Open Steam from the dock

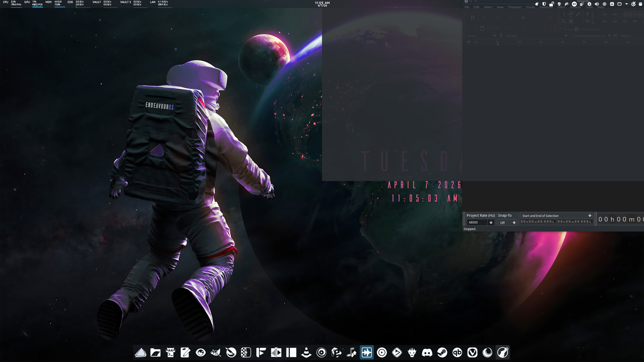(442, 353)
